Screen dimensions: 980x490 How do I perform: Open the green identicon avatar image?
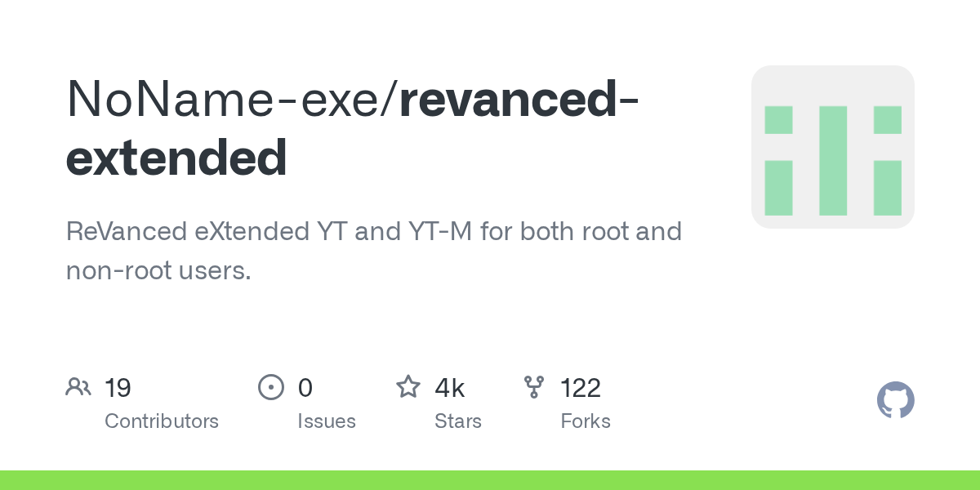coord(832,147)
